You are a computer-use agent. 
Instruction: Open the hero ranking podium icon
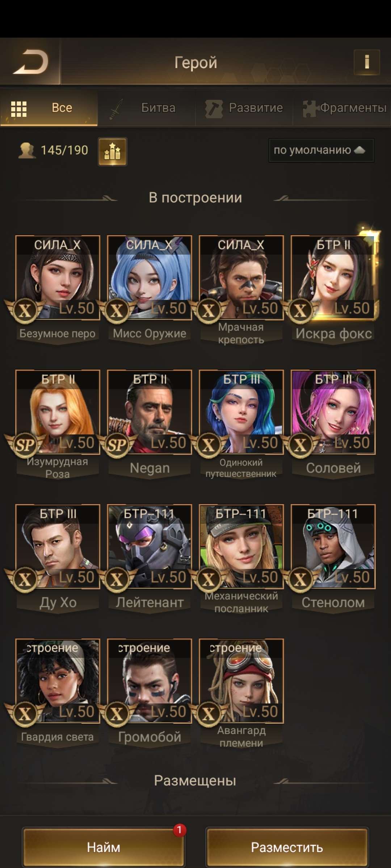pos(113,152)
